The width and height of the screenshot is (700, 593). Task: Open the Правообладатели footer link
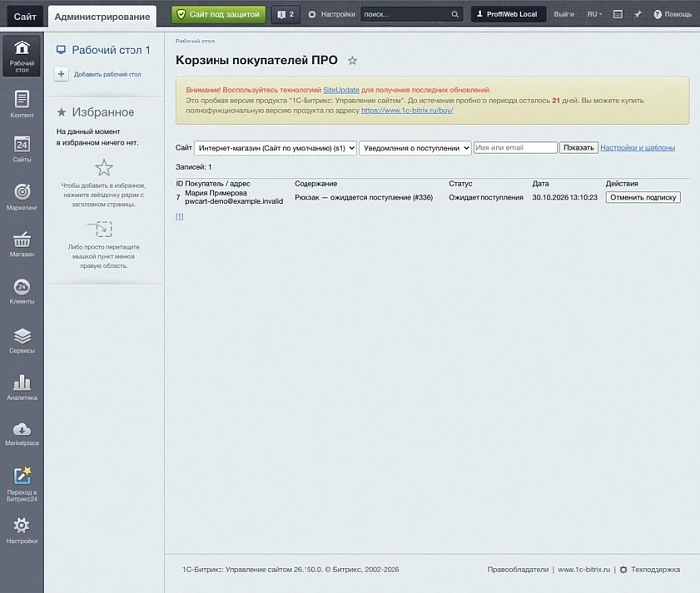tap(517, 570)
